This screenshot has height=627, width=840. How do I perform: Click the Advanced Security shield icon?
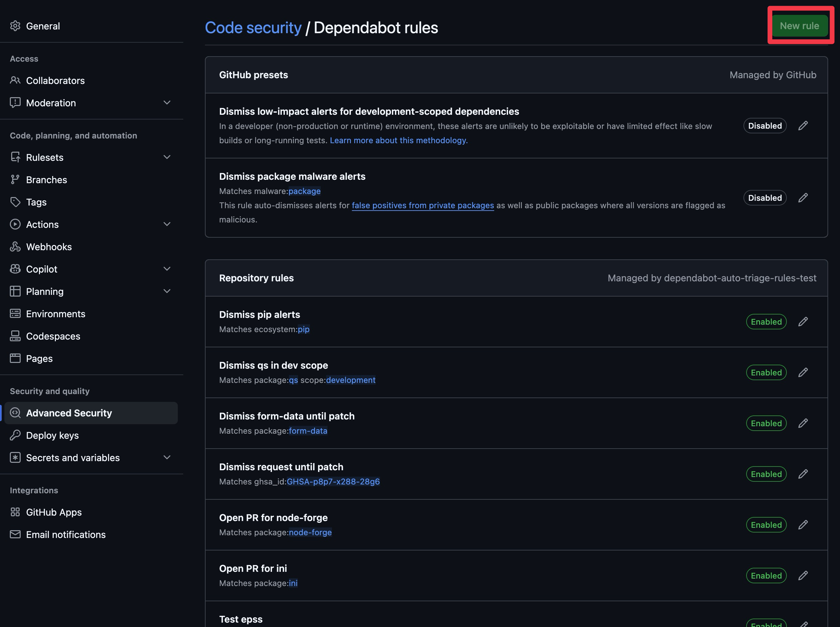pyautogui.click(x=15, y=413)
